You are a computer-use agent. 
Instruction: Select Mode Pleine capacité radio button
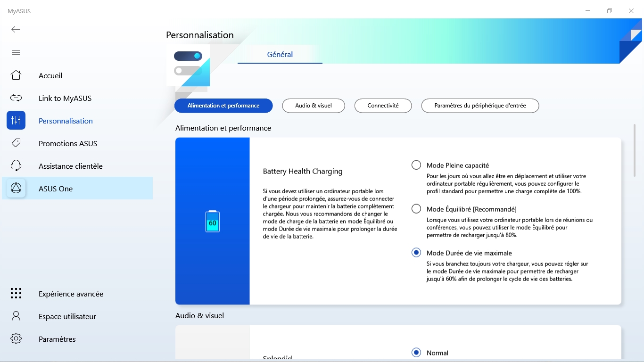click(416, 165)
